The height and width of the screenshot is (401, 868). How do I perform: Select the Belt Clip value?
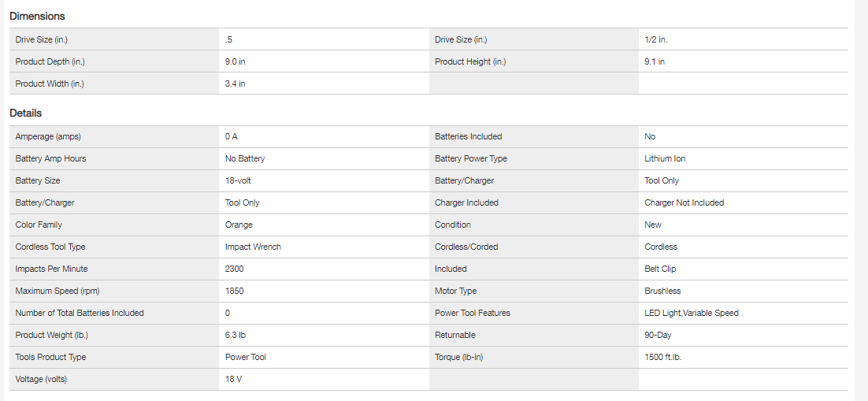coord(661,269)
